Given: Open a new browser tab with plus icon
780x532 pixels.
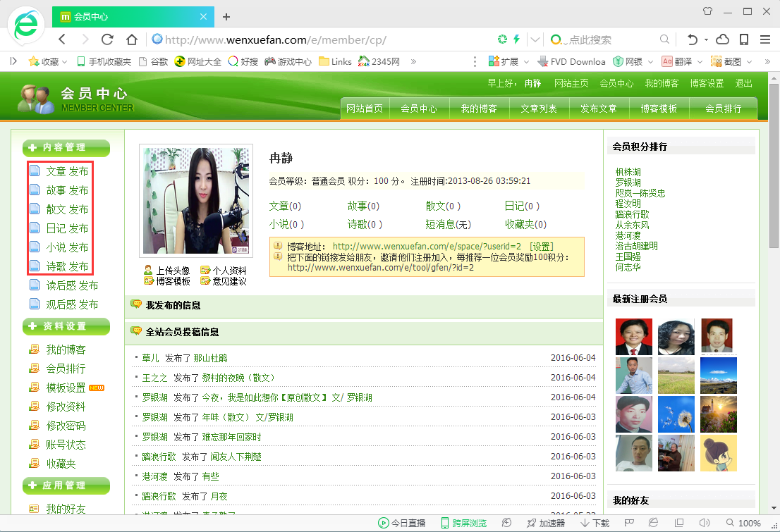Looking at the screenshot, I should pos(226,17).
